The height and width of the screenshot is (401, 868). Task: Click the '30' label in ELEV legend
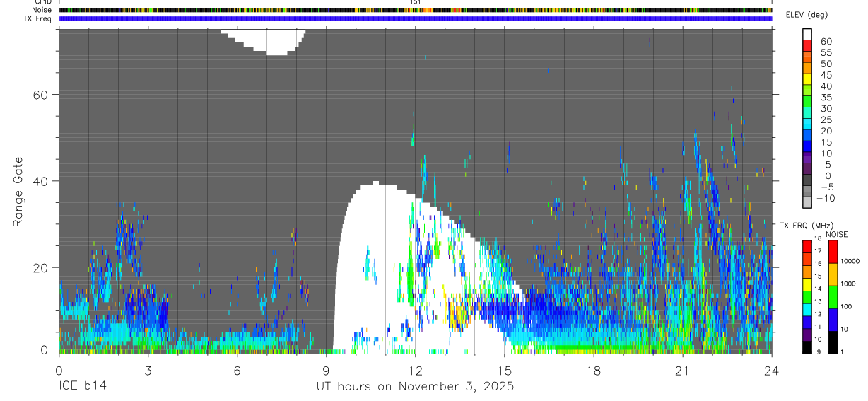(826, 109)
